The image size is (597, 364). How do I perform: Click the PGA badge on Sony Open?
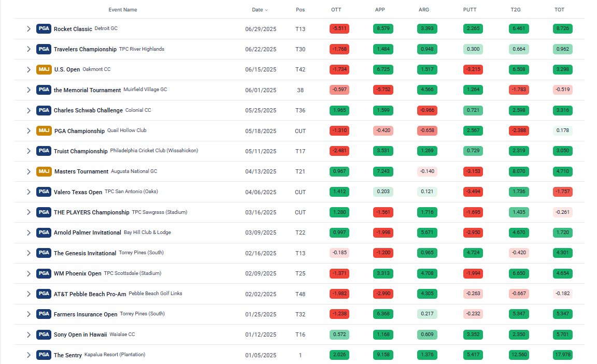pos(44,334)
